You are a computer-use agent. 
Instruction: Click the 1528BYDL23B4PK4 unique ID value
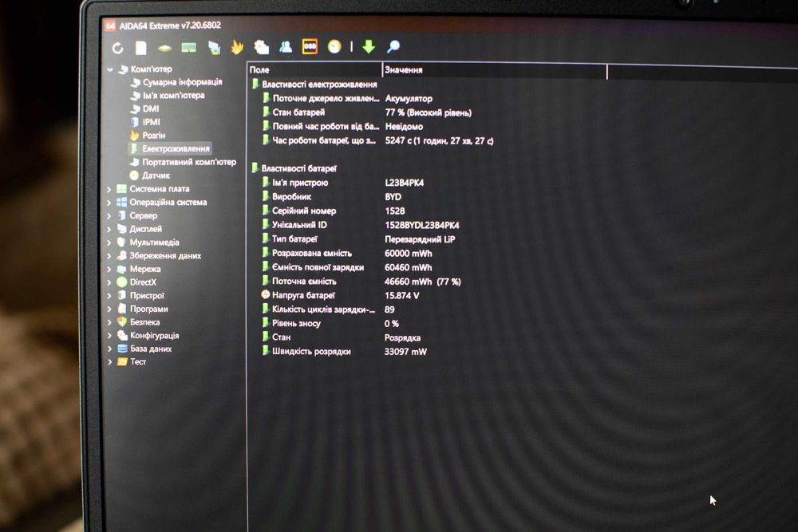point(422,225)
